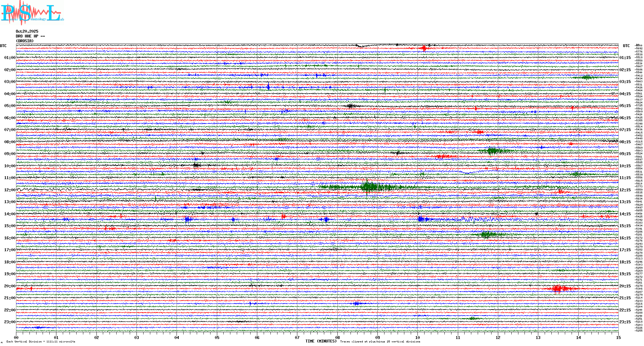Click the 09:15 label on right side

625,154
